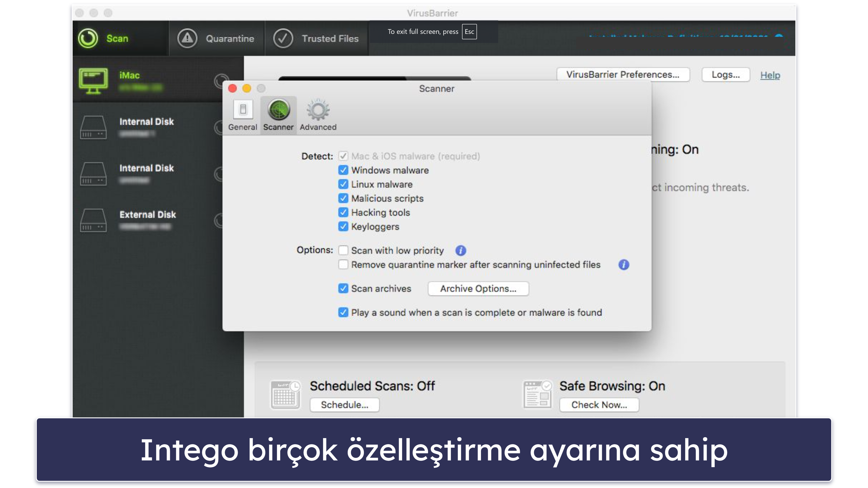Show info for Scan with low priority
The height and width of the screenshot is (488, 868).
pyautogui.click(x=461, y=251)
